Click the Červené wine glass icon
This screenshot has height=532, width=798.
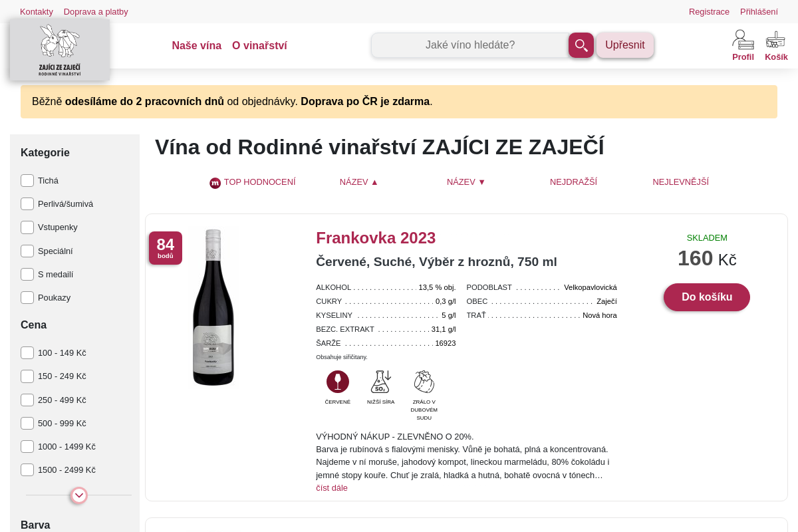coord(338,382)
